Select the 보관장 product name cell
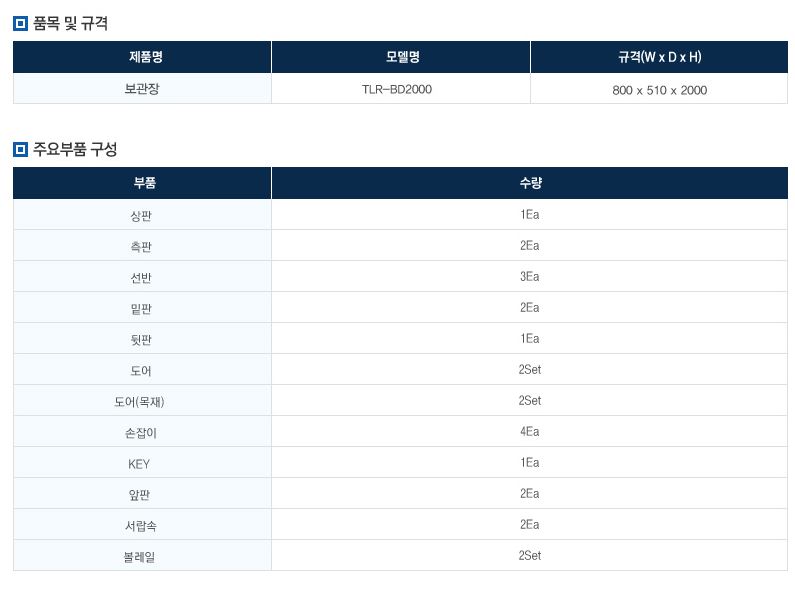This screenshot has width=795, height=593. click(142, 89)
